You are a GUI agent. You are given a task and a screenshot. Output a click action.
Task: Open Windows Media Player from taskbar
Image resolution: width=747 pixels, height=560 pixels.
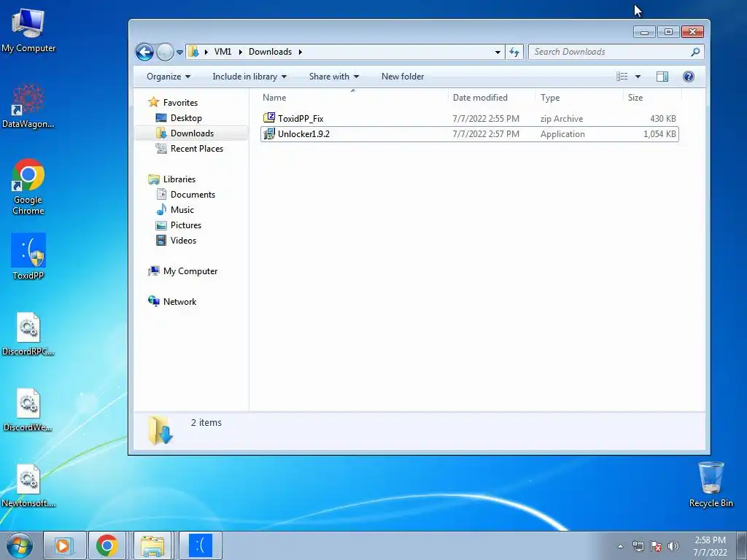pos(65,545)
